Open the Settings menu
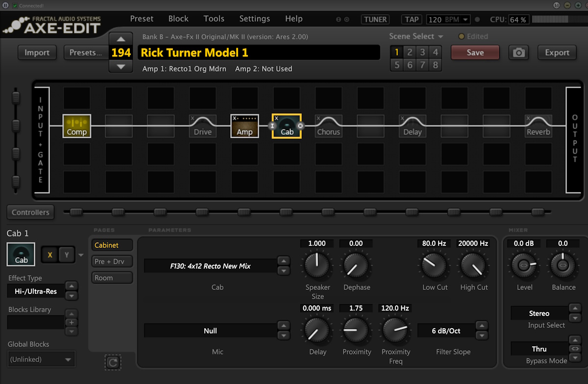Viewport: 588px width, 384px height. [254, 19]
